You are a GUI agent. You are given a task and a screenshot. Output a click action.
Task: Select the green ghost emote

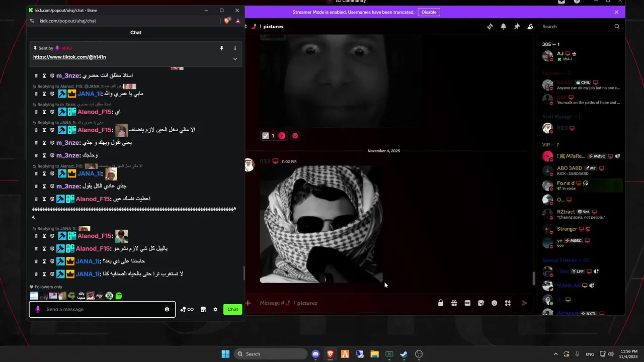point(119,296)
